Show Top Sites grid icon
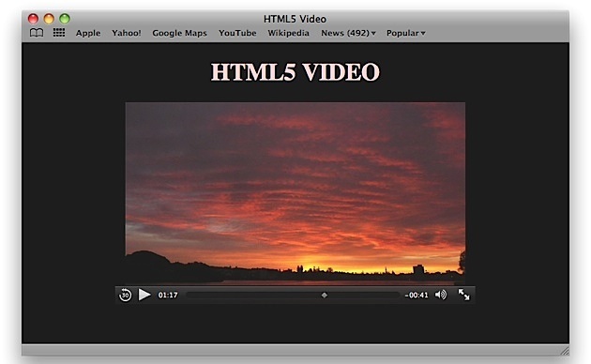 coord(59,33)
